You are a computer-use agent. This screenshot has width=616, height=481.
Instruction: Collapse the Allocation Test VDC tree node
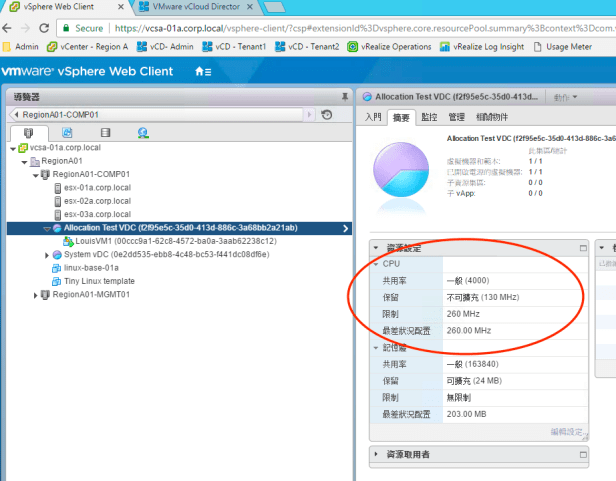46,228
